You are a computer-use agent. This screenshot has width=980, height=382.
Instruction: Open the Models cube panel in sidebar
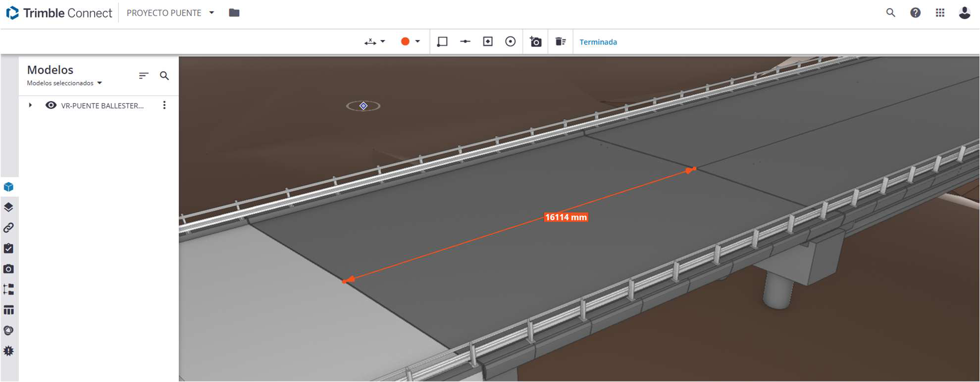8,187
